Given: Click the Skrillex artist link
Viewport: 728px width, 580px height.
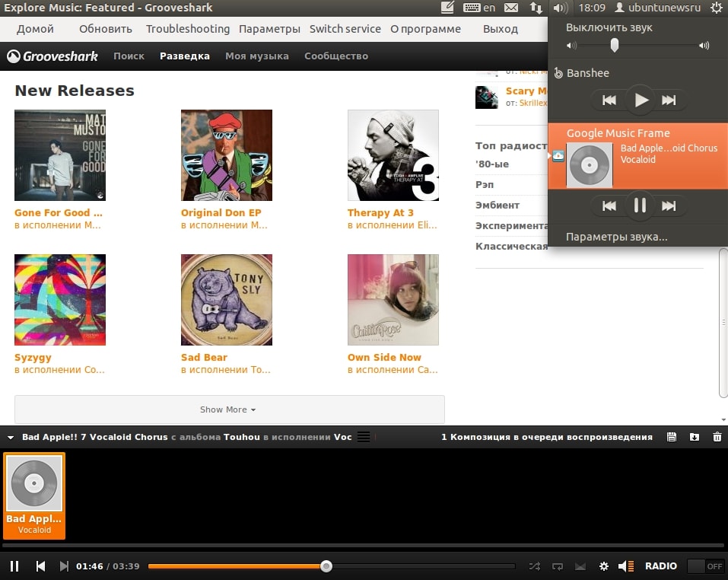Looking at the screenshot, I should [532, 103].
